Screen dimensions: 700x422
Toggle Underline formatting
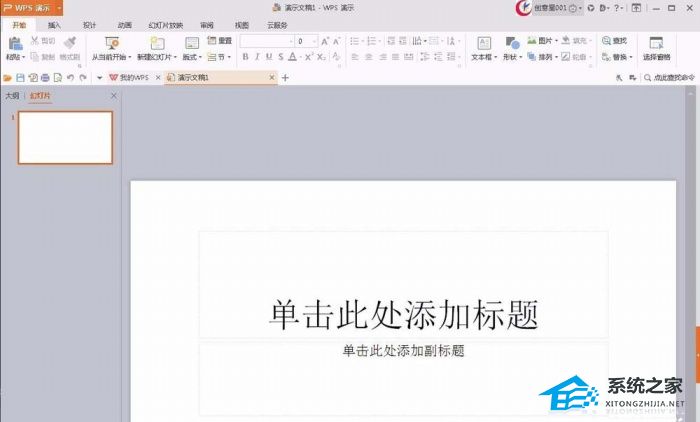269,57
